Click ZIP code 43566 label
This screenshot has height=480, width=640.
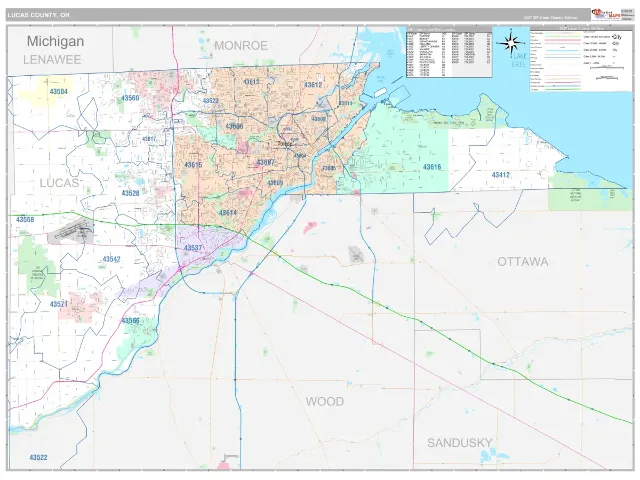coord(130,320)
